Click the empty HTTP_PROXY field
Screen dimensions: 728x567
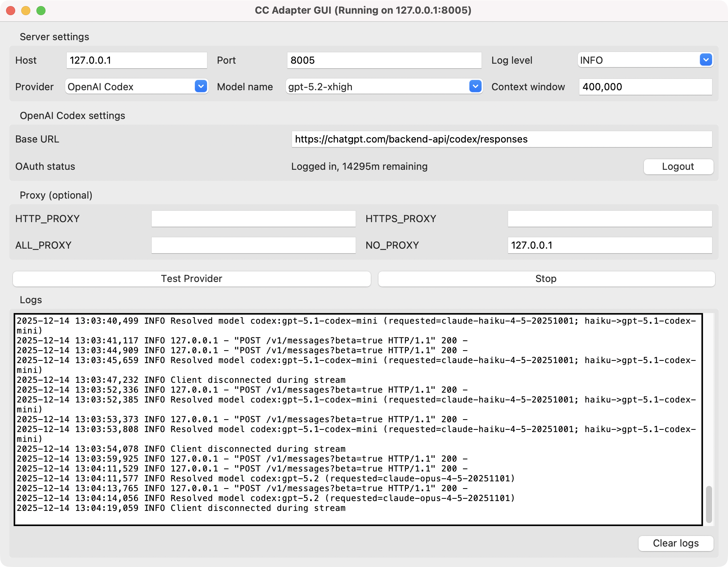click(x=253, y=219)
